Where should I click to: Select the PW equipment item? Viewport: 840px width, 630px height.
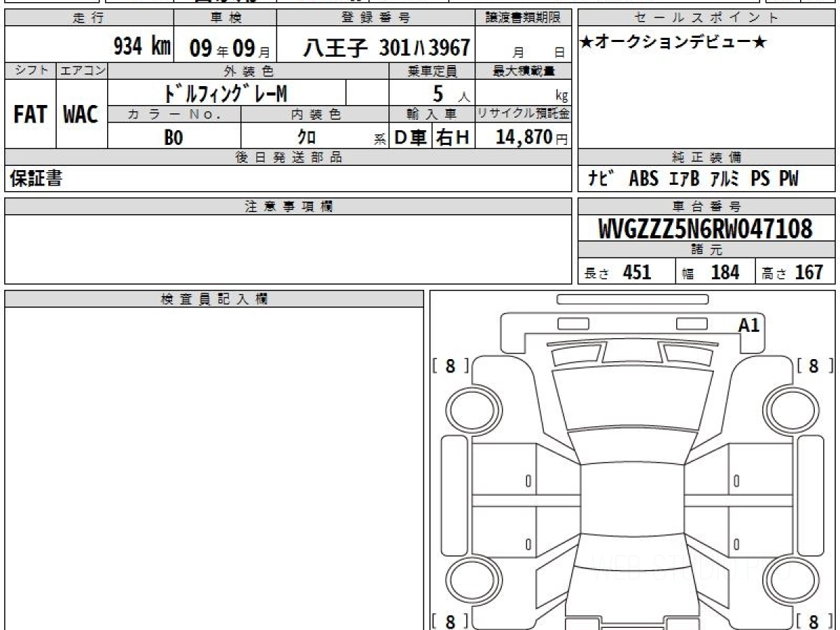tap(789, 179)
